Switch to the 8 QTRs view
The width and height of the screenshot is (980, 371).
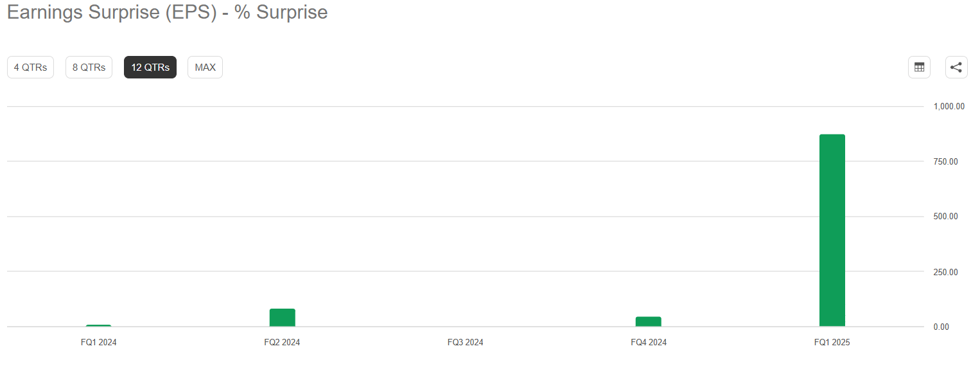(x=89, y=68)
